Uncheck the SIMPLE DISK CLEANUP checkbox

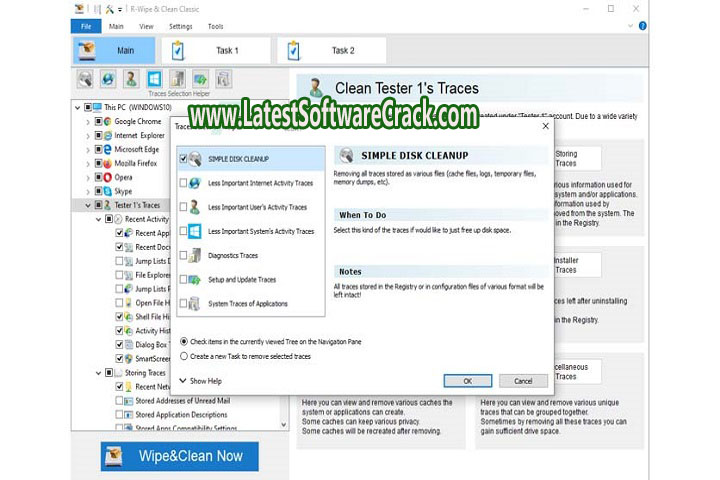182,159
